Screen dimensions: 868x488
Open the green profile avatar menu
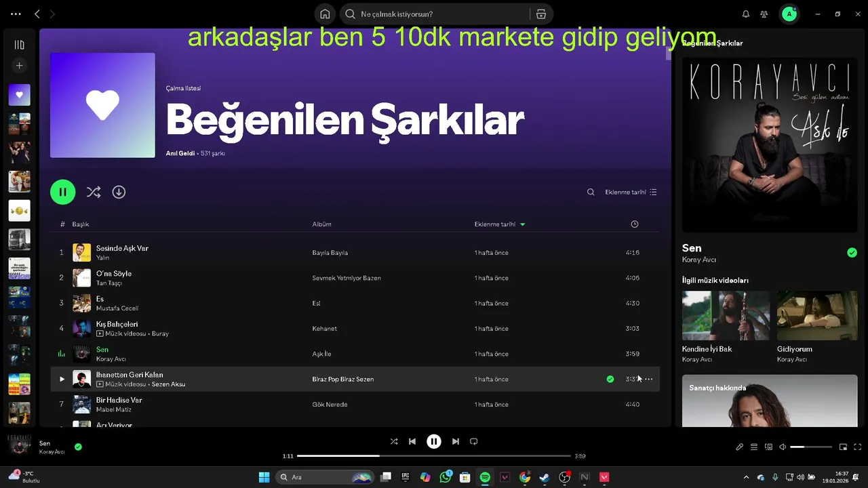click(x=789, y=14)
